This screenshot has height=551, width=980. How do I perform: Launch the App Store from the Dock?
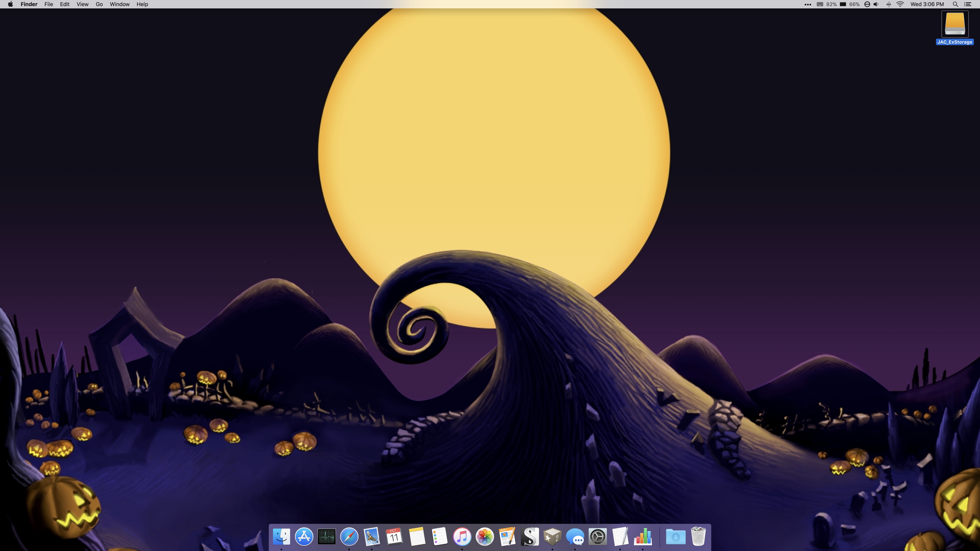(x=304, y=536)
